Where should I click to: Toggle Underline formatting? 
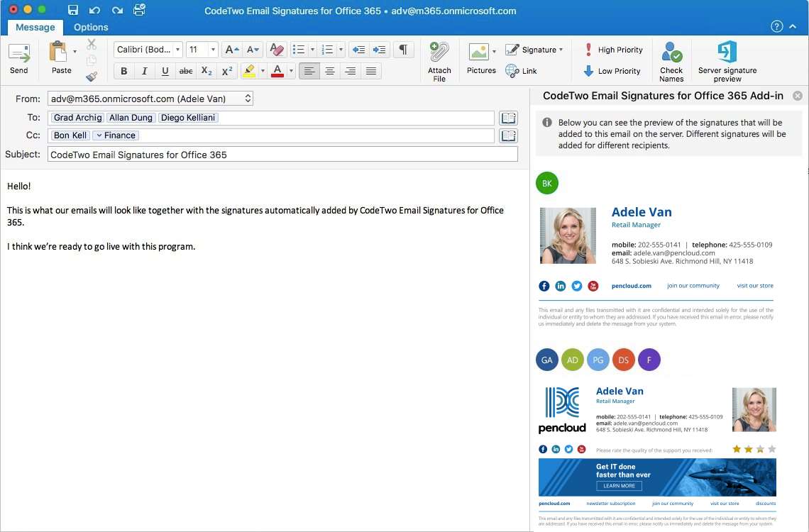point(165,71)
